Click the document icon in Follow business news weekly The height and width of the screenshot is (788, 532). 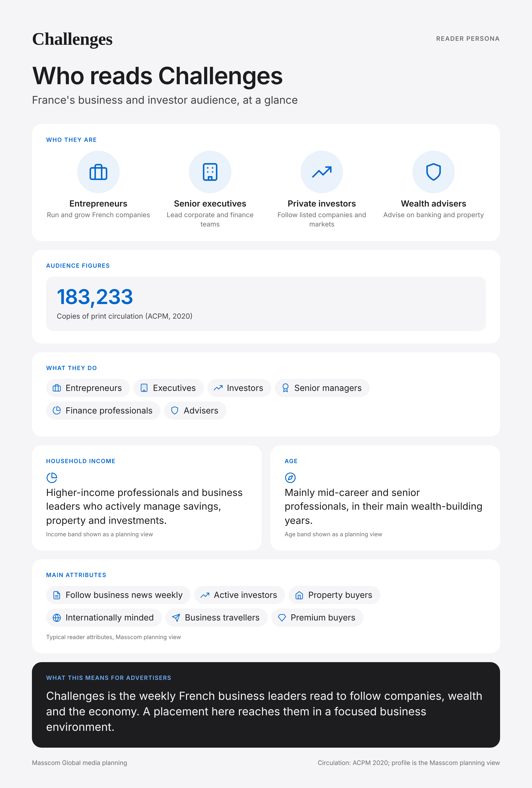click(57, 595)
